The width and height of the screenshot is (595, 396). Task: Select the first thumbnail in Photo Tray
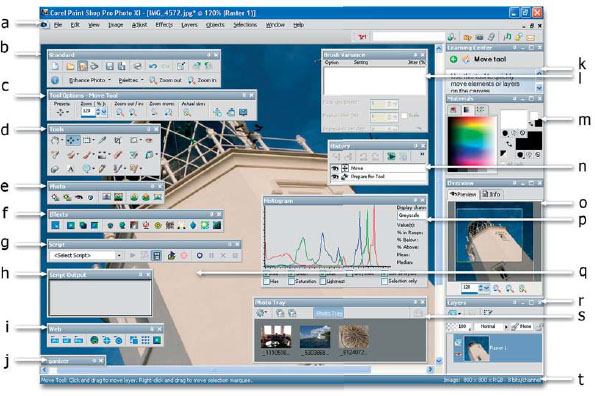click(276, 337)
